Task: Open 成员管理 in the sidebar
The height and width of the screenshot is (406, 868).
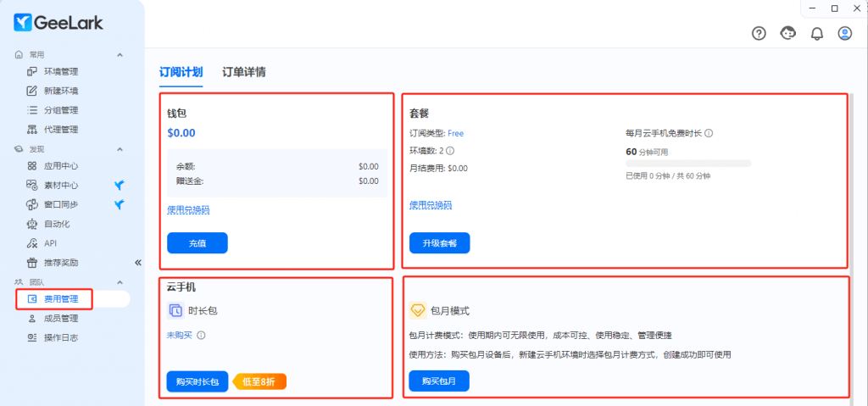Action: tap(61, 319)
